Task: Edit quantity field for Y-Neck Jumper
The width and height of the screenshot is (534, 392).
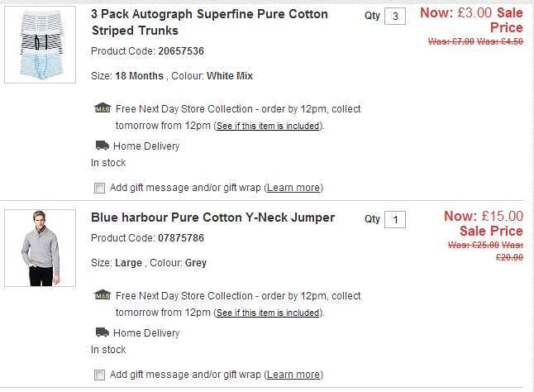Action: [x=395, y=220]
